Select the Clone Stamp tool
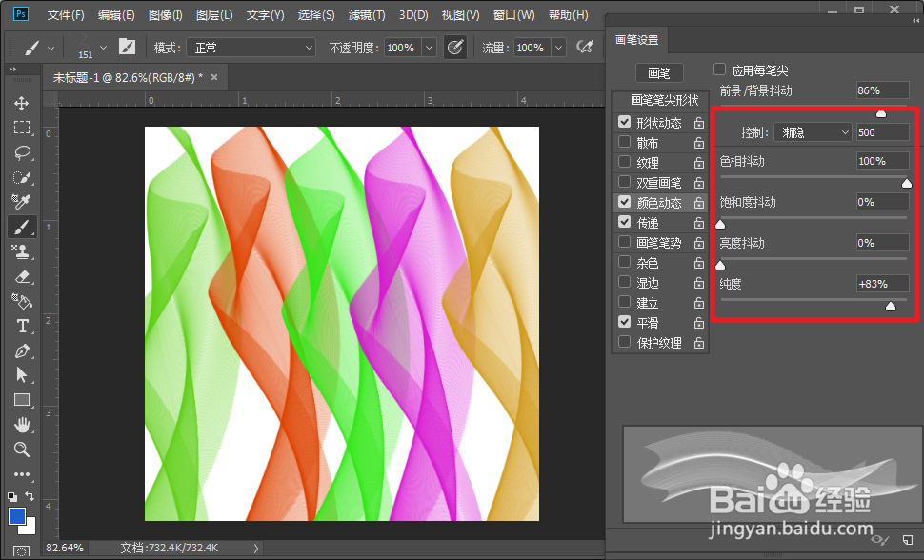Image resolution: width=924 pixels, height=560 pixels. click(22, 251)
